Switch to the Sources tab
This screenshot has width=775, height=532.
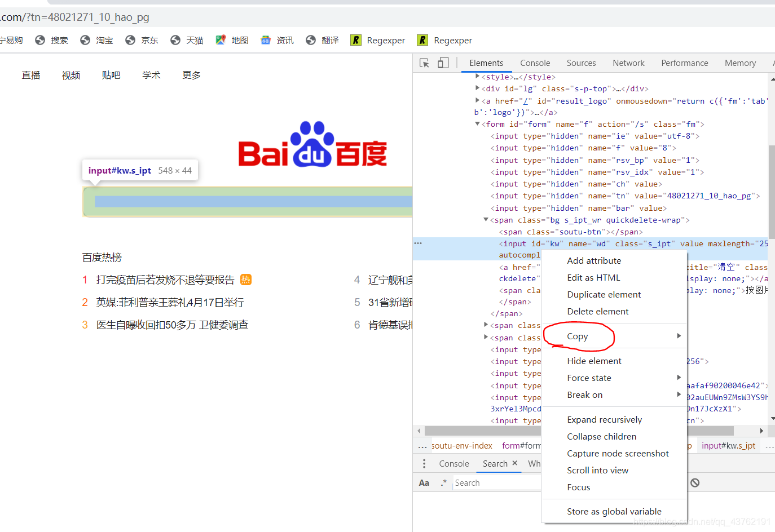pyautogui.click(x=582, y=63)
